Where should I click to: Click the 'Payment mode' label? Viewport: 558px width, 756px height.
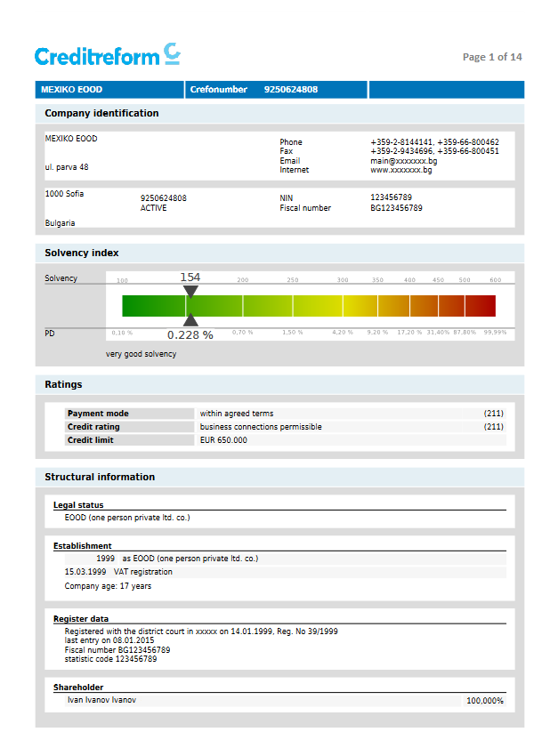[x=98, y=414]
